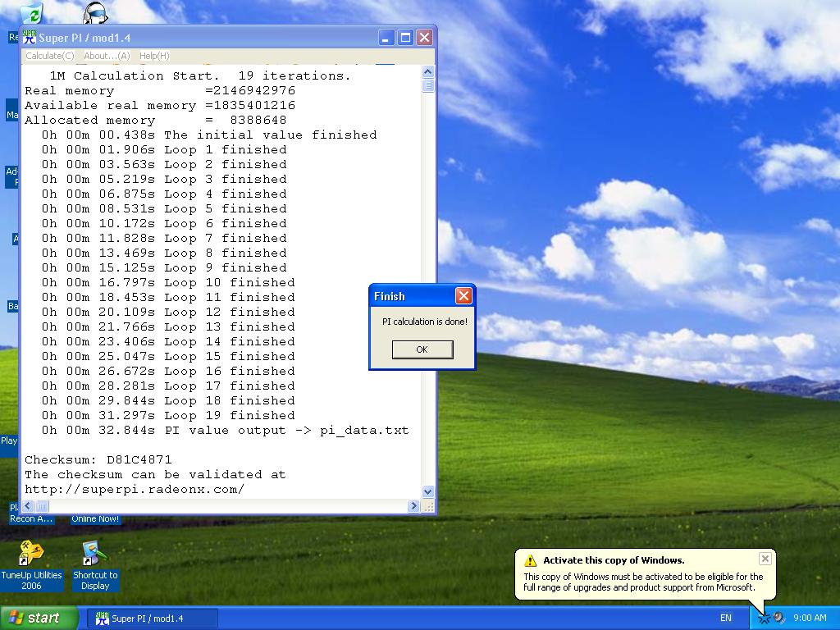Click the Super PI icon in the title bar
The image size is (840, 630).
tap(30, 38)
